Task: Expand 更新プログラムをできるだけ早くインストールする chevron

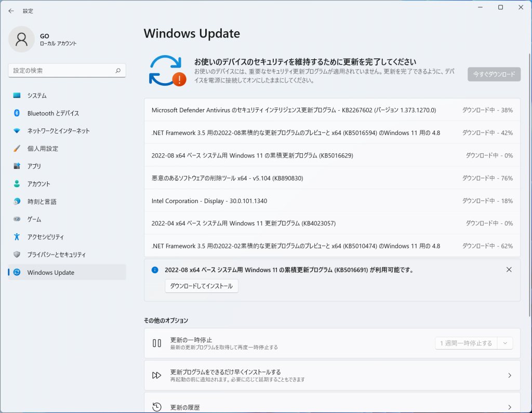Action: coord(510,375)
